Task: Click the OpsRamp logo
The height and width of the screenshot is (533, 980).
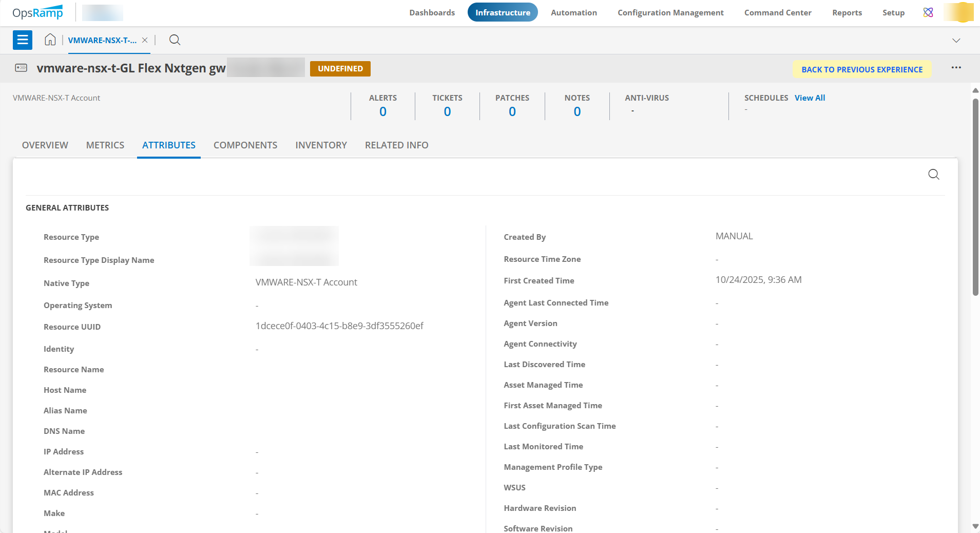Action: pyautogui.click(x=37, y=12)
